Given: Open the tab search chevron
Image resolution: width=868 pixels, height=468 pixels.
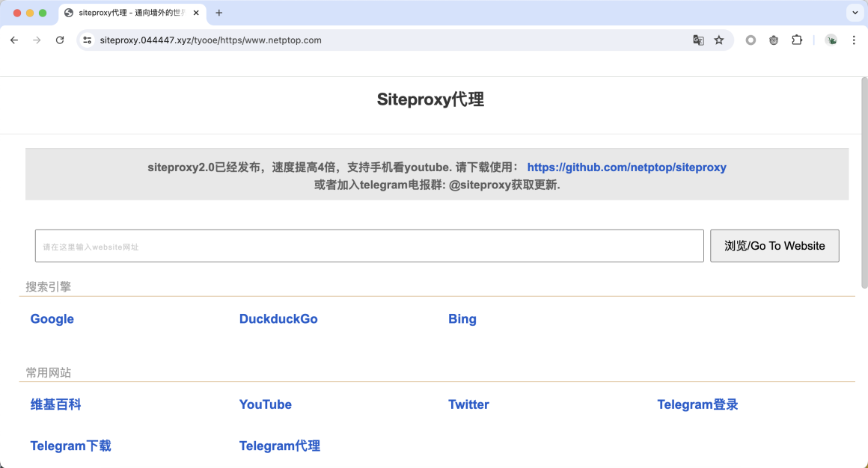Looking at the screenshot, I should [855, 13].
